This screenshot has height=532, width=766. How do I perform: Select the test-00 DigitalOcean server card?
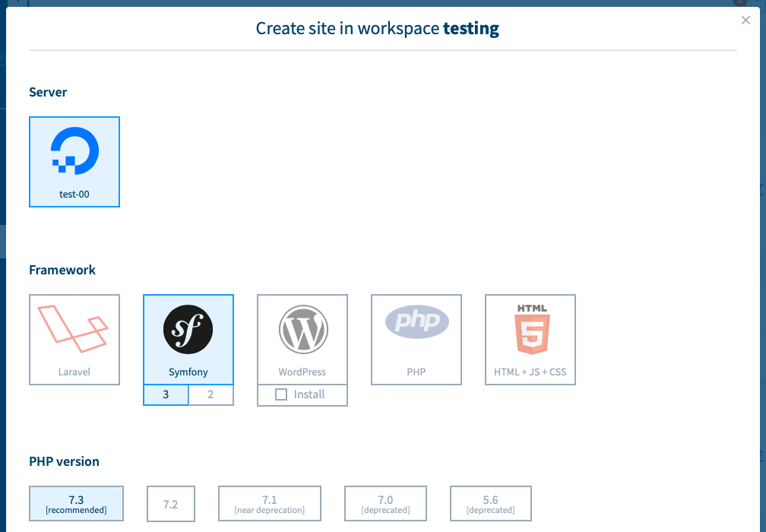point(74,162)
